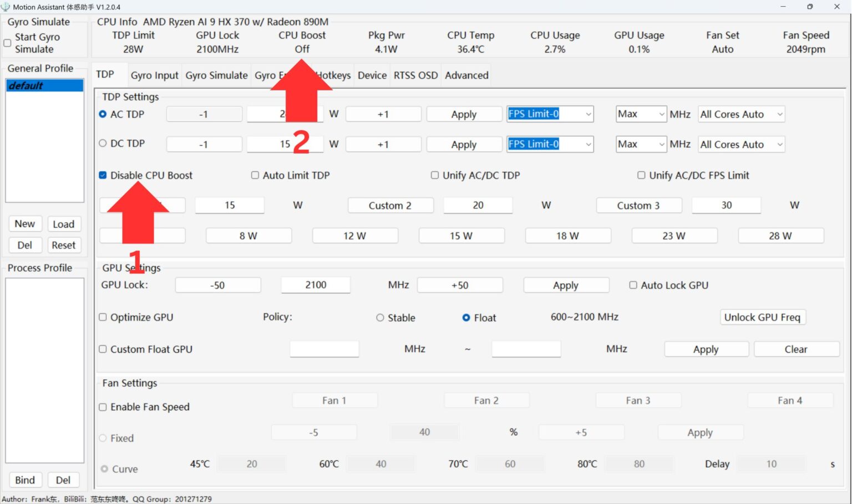Set GPU policy to Stable
Screen dimensions: 852x504
[380, 318]
